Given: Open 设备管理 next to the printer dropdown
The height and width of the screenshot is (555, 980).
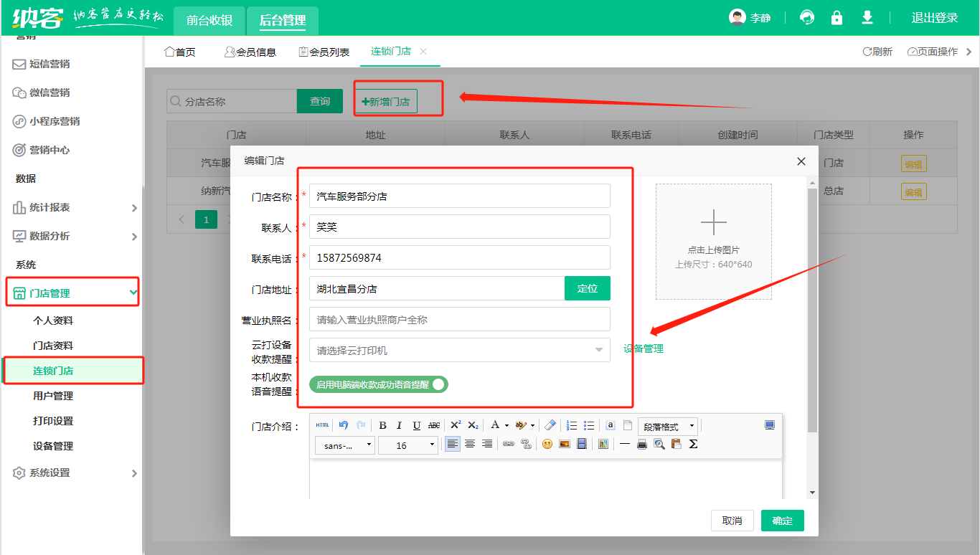Looking at the screenshot, I should coord(643,348).
